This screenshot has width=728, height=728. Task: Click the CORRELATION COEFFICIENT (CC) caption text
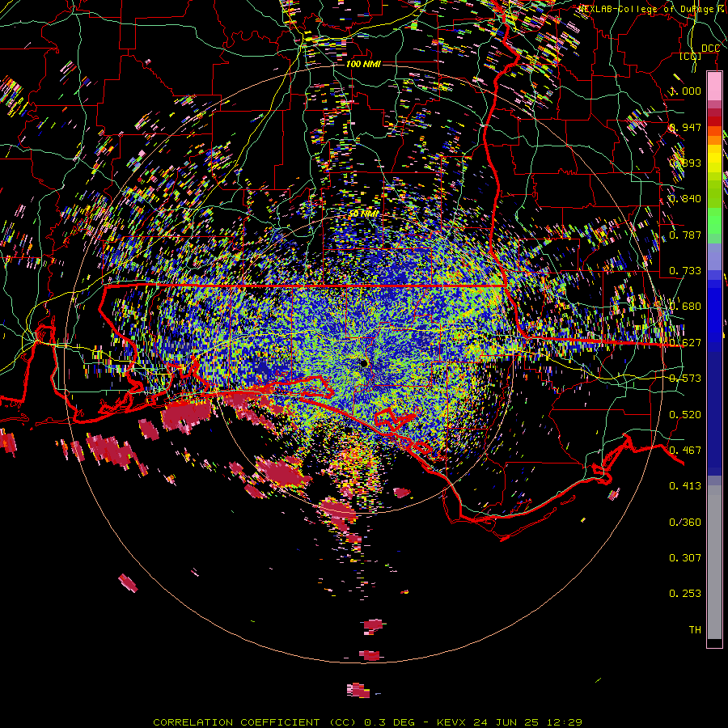tap(255, 722)
